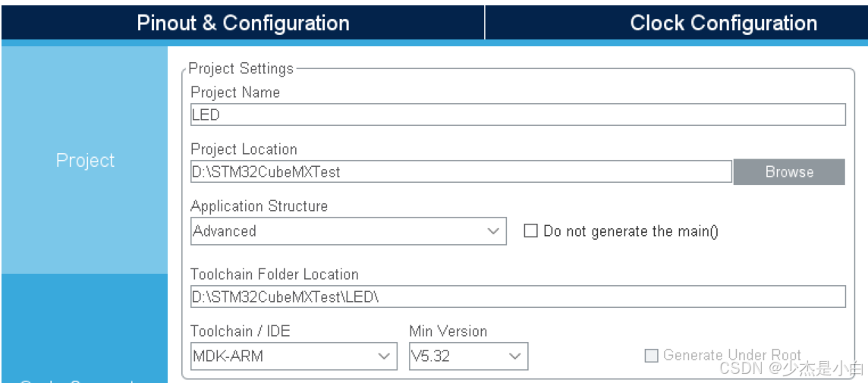Click the Toolchain Folder Location field
The image size is (868, 383).
click(517, 297)
